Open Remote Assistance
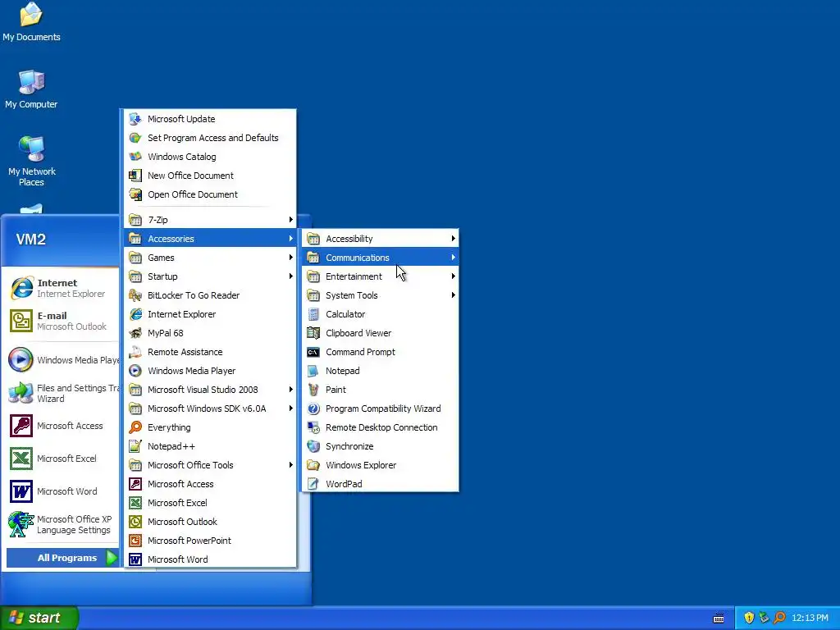840x630 pixels. pos(210,352)
